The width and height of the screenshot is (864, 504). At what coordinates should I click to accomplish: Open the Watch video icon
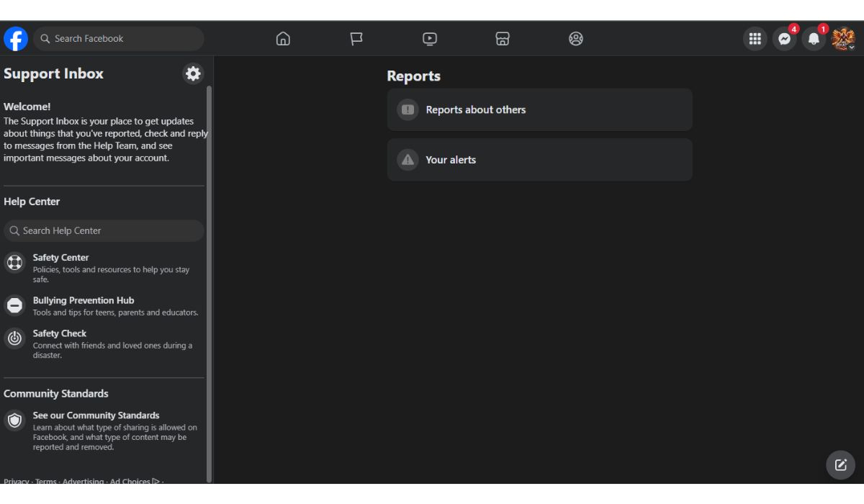point(430,39)
